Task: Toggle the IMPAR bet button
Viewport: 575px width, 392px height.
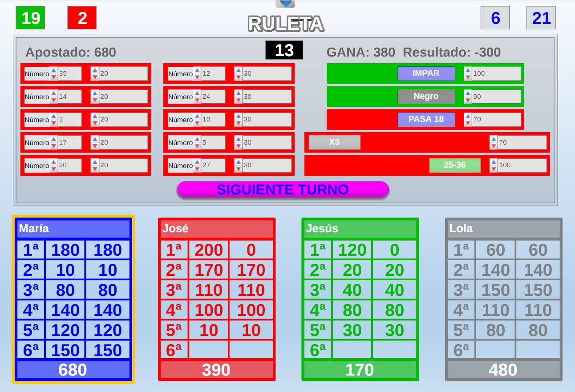Action: (x=426, y=73)
